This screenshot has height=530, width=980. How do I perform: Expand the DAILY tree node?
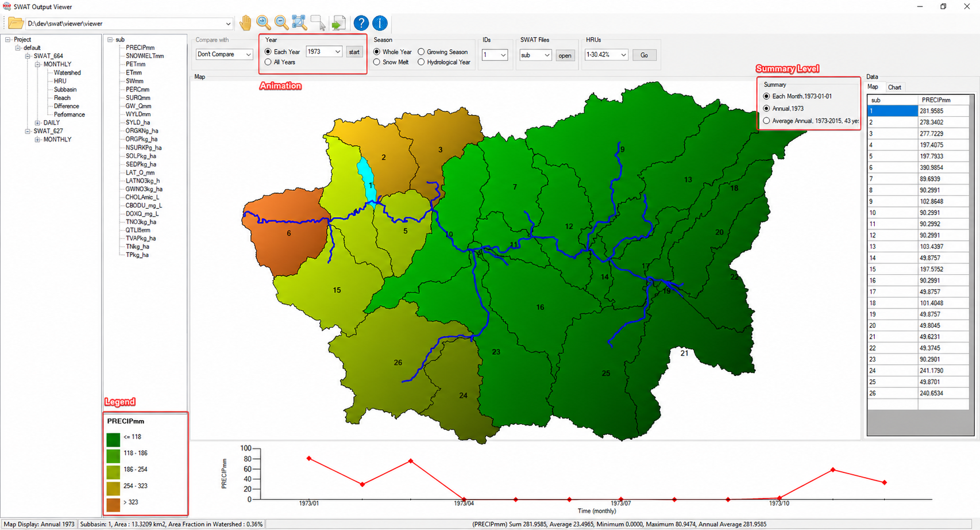[x=37, y=123]
